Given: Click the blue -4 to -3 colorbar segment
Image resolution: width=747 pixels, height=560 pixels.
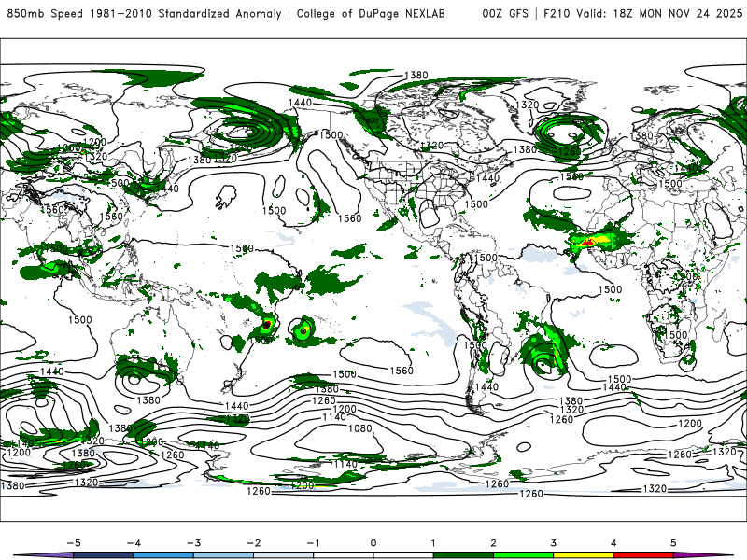Looking at the screenshot, I should tap(163, 555).
